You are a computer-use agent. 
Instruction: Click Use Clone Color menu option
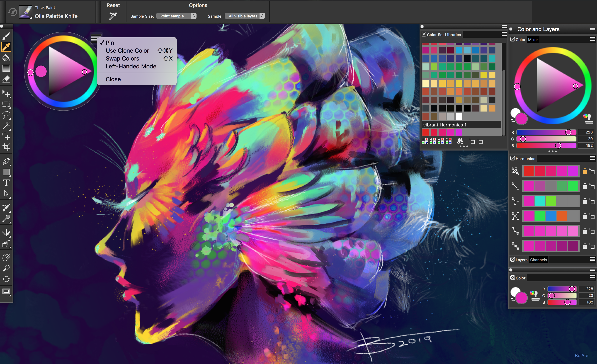pyautogui.click(x=128, y=51)
